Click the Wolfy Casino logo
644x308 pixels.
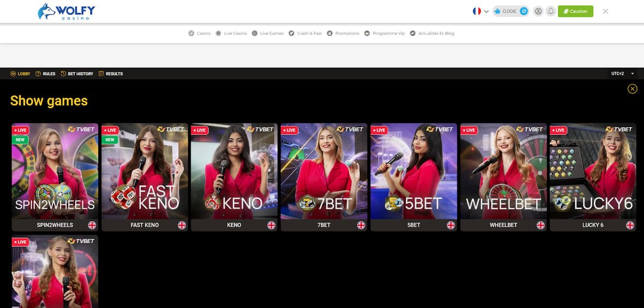pos(67,11)
